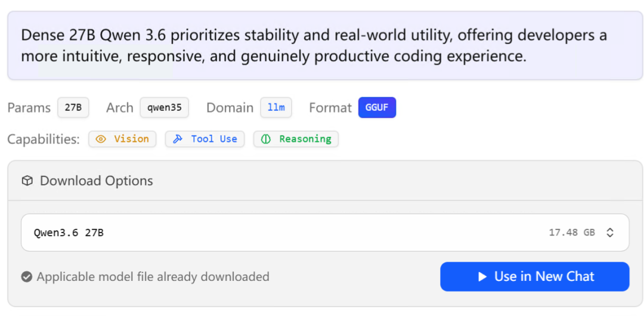This screenshot has width=644, height=316.
Task: Click the checkmark icon for downloaded model
Action: tap(26, 277)
